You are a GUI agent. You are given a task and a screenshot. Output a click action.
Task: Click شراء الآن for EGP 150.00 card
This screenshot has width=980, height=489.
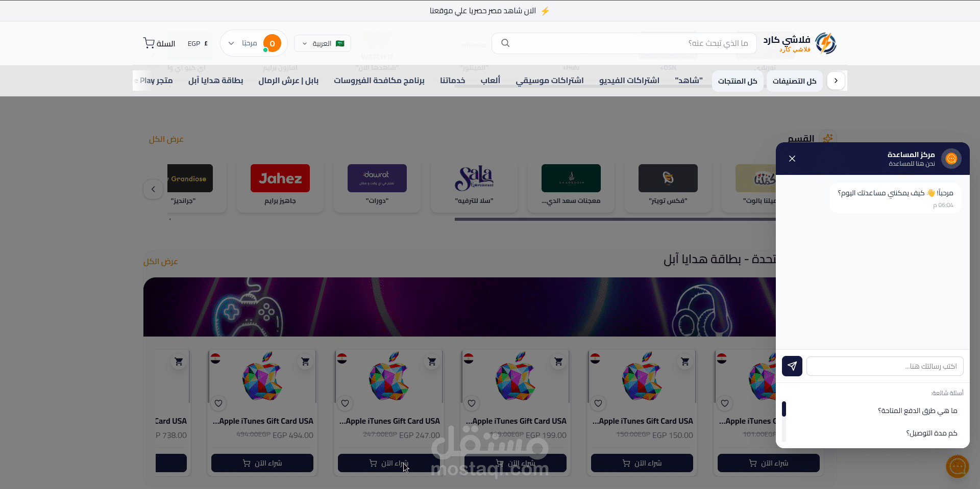pyautogui.click(x=642, y=463)
